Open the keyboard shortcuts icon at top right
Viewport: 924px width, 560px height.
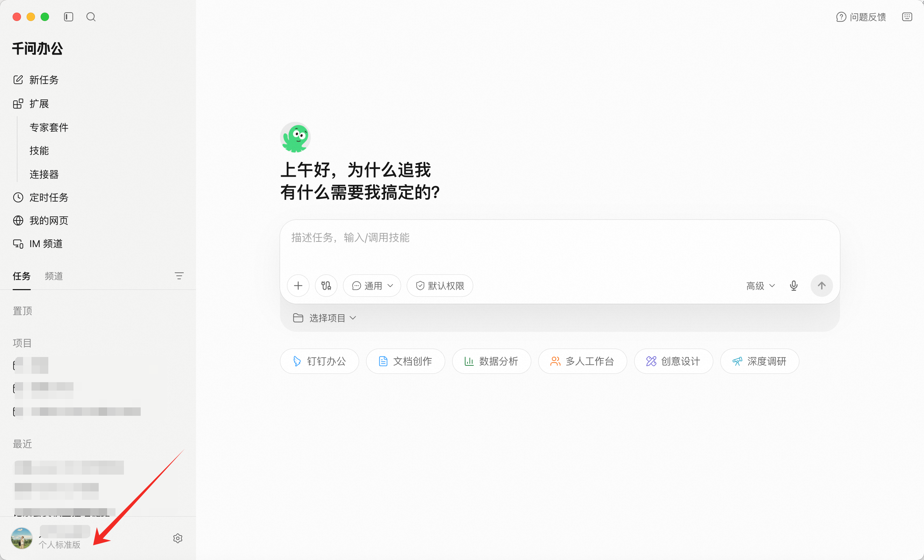click(907, 17)
